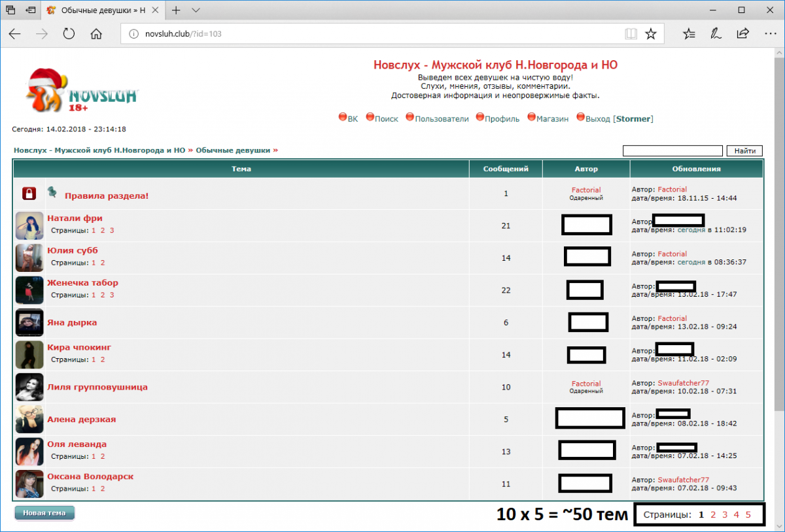
Task: Click the forum search text field
Action: 672,151
